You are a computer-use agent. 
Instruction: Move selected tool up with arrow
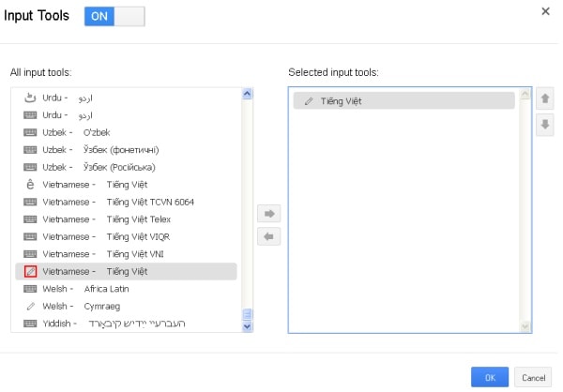(544, 98)
